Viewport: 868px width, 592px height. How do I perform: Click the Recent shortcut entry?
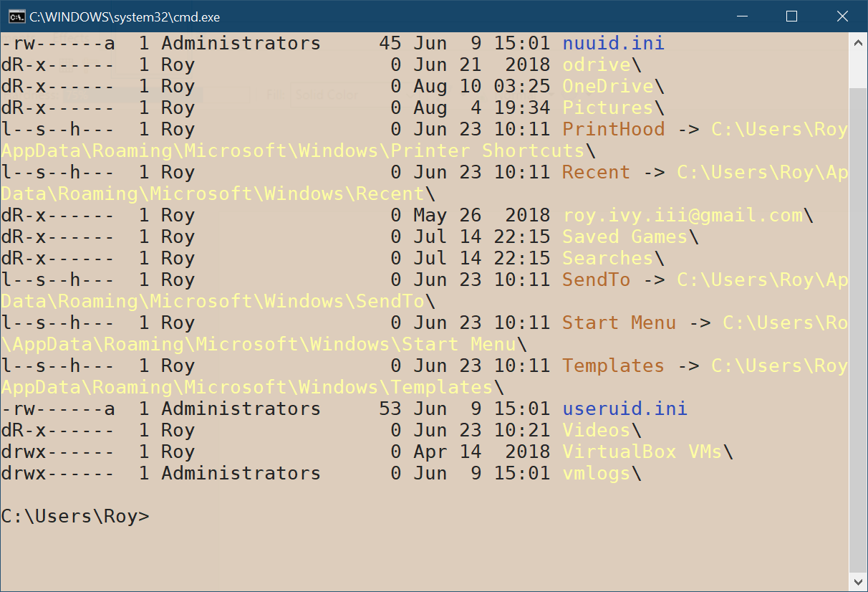pyautogui.click(x=595, y=172)
